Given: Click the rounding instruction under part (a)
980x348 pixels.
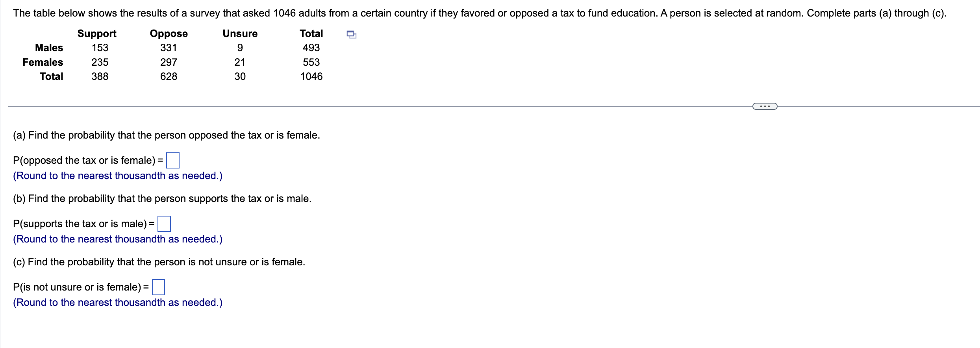Looking at the screenshot, I should click(x=118, y=176).
